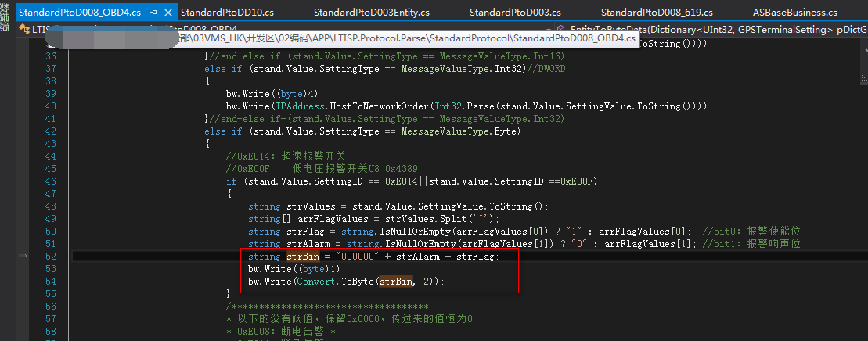Screen dimensions: 868x341
Task: Click the highlighted strBin variable on line 52
Action: click(x=303, y=257)
